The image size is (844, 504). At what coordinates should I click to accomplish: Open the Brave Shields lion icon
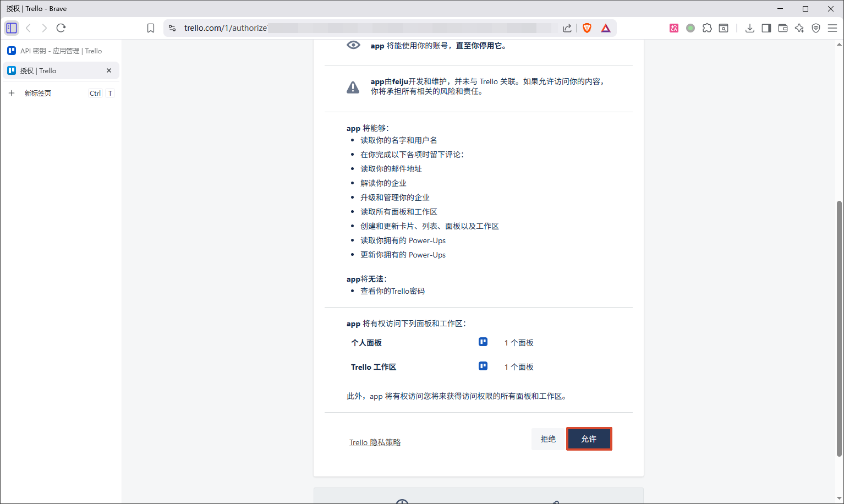click(x=587, y=28)
